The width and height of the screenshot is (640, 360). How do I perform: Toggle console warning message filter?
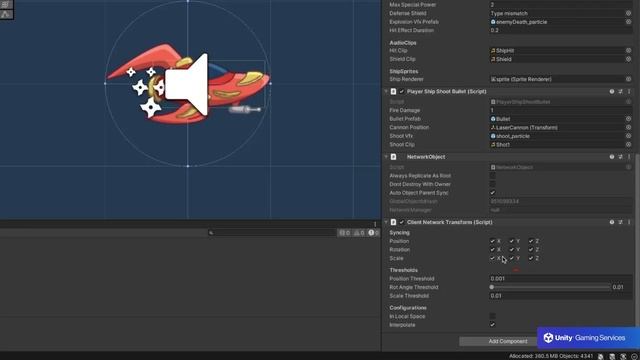tap(359, 233)
